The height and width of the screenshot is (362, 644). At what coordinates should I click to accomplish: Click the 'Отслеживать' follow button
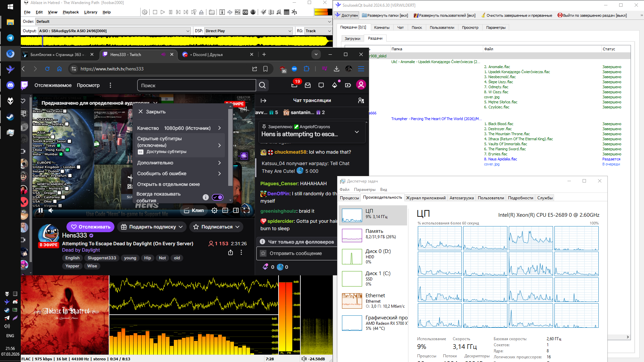(x=91, y=227)
